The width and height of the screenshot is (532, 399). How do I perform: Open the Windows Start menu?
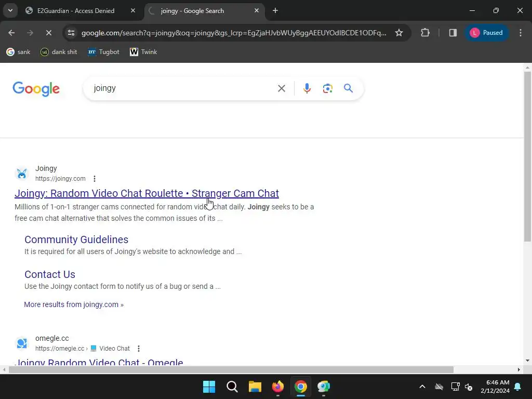(209, 387)
